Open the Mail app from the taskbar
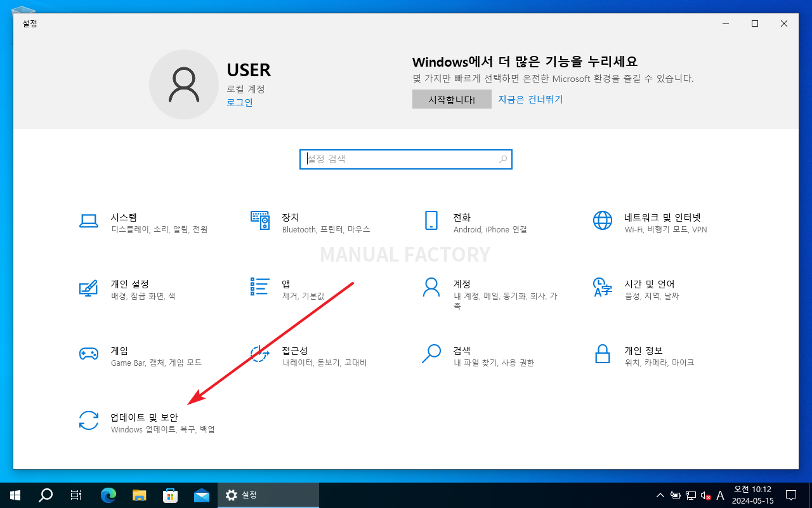The height and width of the screenshot is (508, 812). [202, 495]
